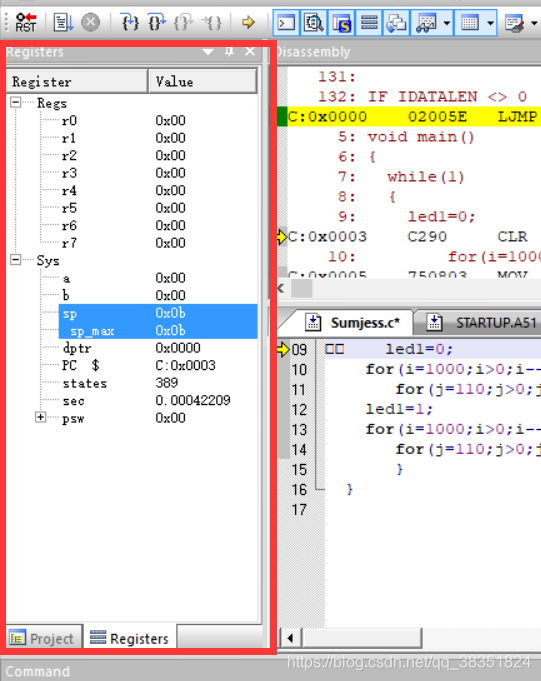Stop program execution
541x681 pixels.
90,22
